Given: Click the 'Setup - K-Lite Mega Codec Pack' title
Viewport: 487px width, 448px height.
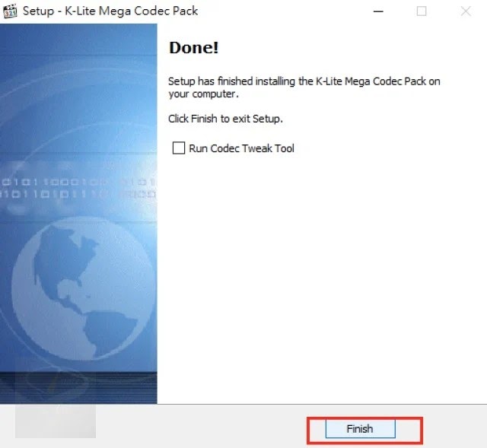Looking at the screenshot, I should [110, 11].
